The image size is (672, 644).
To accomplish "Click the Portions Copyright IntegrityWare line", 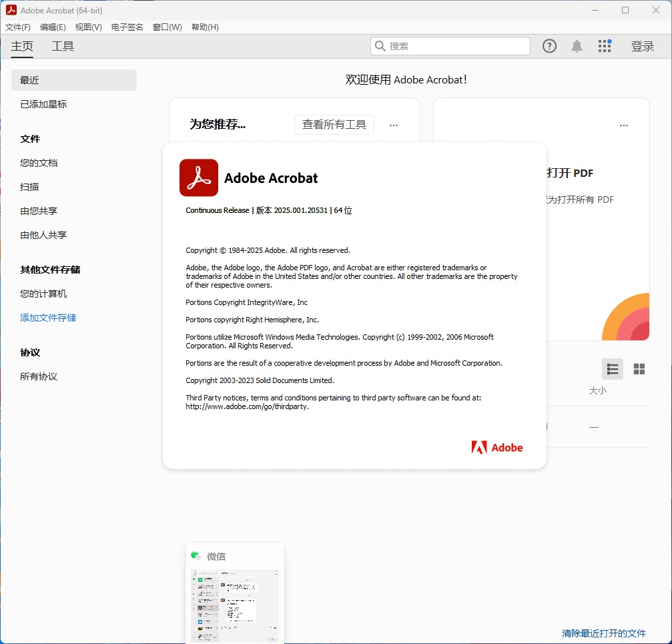I will click(x=246, y=302).
